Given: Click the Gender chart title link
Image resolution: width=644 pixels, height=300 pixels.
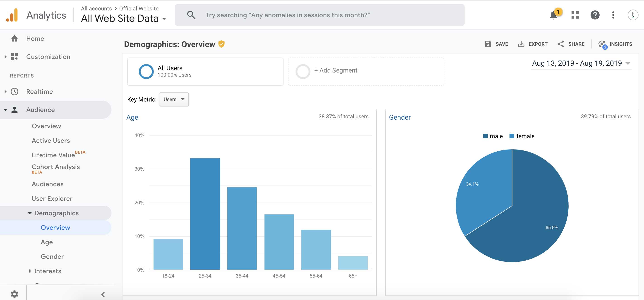Looking at the screenshot, I should click(x=399, y=117).
